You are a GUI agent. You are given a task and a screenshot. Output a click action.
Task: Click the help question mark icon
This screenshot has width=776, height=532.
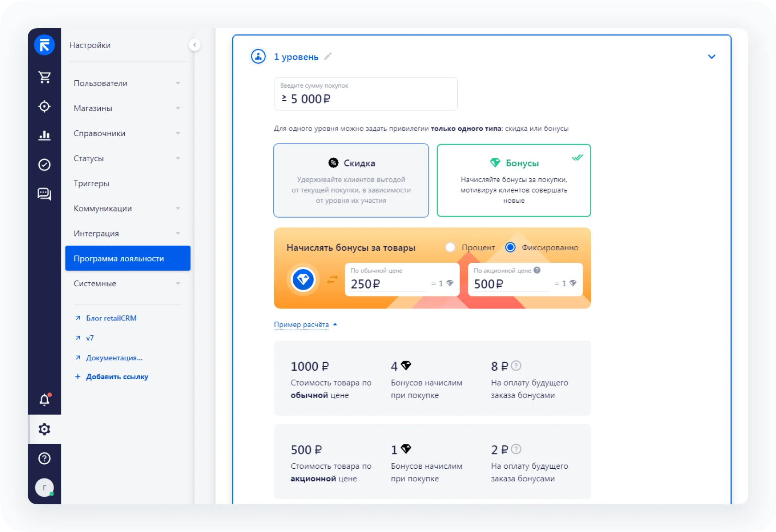[x=44, y=458]
